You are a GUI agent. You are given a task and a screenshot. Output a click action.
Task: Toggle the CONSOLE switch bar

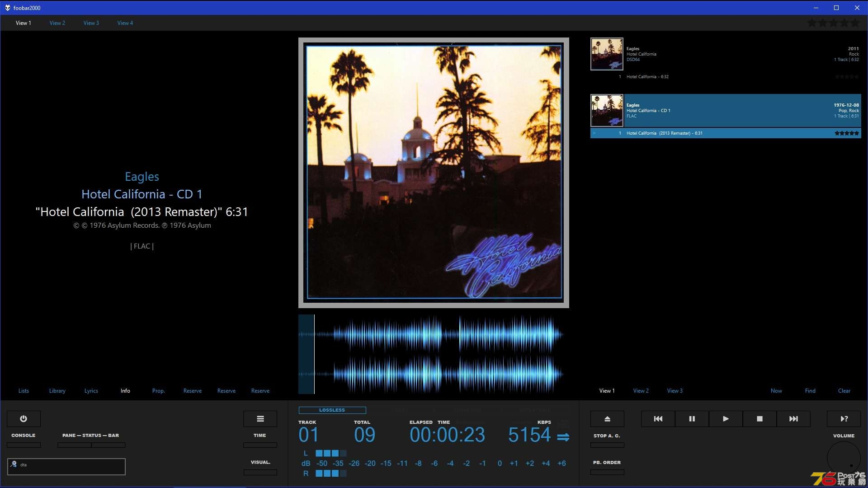(24, 445)
